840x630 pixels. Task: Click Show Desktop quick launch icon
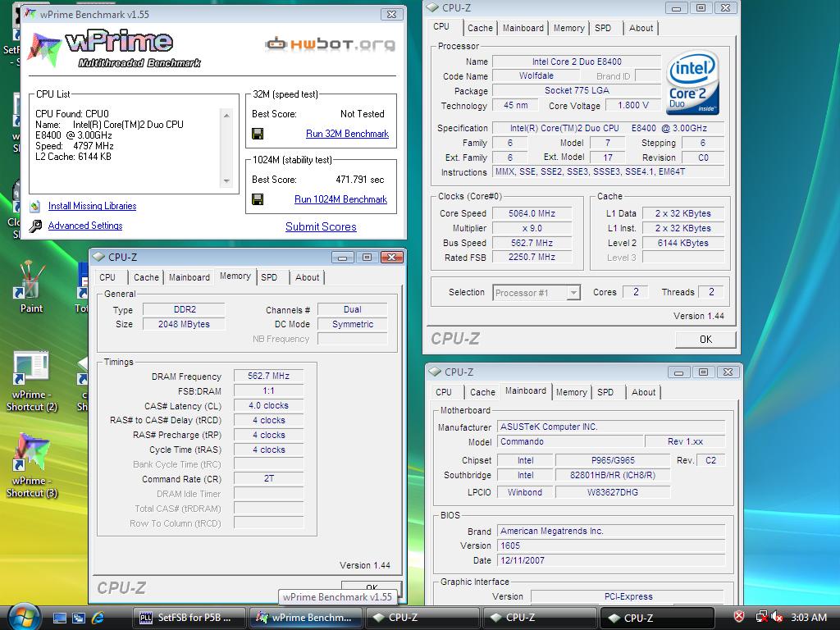pyautogui.click(x=59, y=618)
